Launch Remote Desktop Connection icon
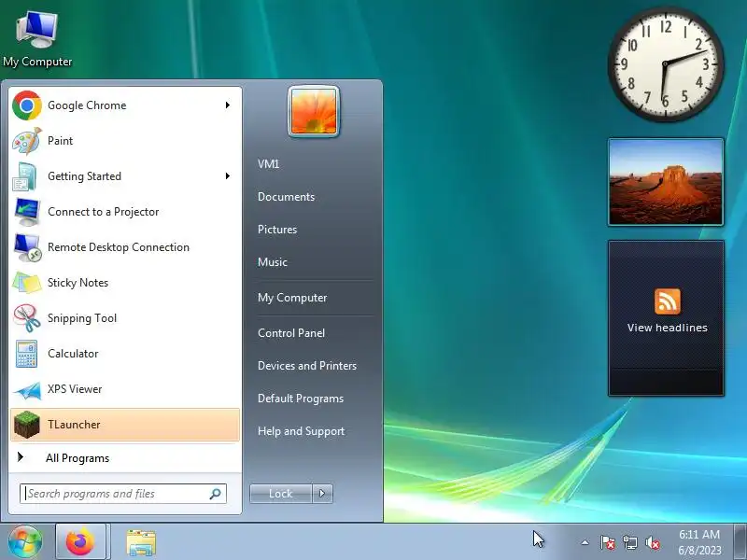The image size is (747, 560). 27,247
